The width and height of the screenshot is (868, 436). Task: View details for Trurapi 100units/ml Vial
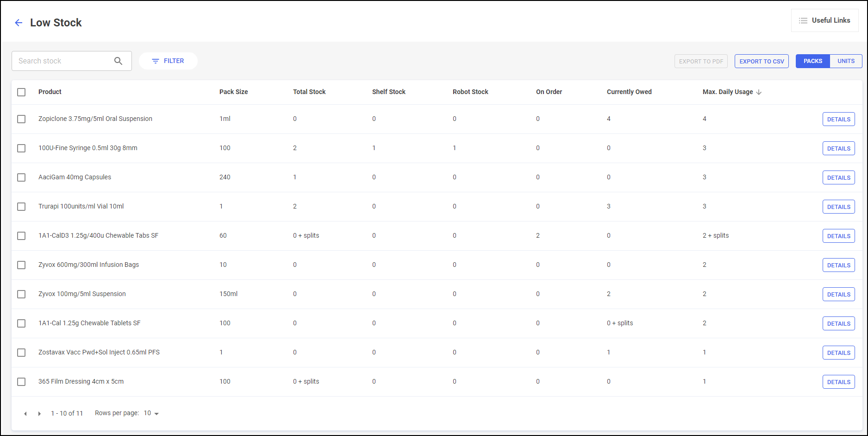[838, 207]
